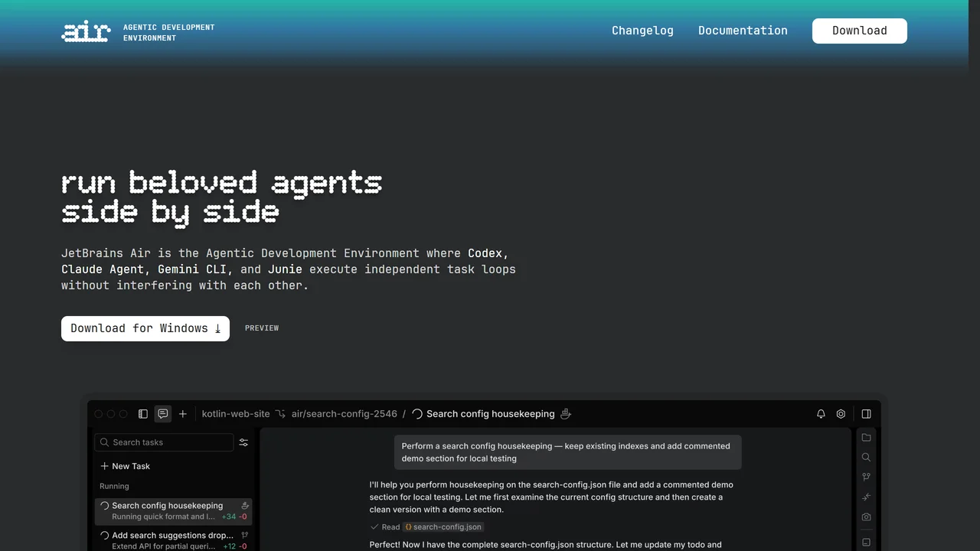
Task: Click the 'run beloved agents side by side' heading
Action: (222, 198)
